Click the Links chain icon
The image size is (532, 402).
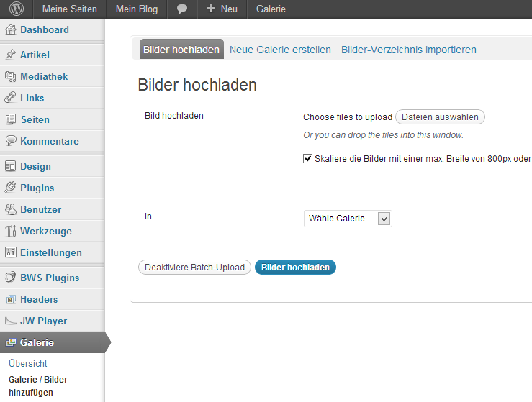11,98
